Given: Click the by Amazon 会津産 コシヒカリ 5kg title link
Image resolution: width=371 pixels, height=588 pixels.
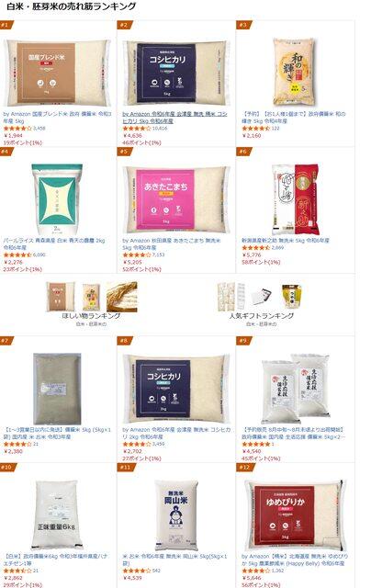Looking at the screenshot, I should (x=174, y=117).
